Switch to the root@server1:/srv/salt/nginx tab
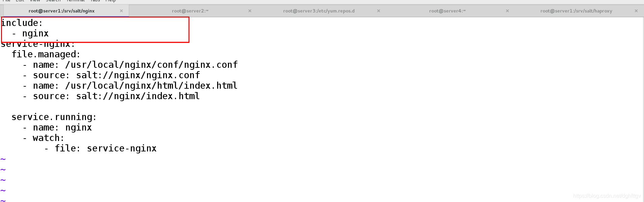This screenshot has height=202, width=644. (61, 11)
